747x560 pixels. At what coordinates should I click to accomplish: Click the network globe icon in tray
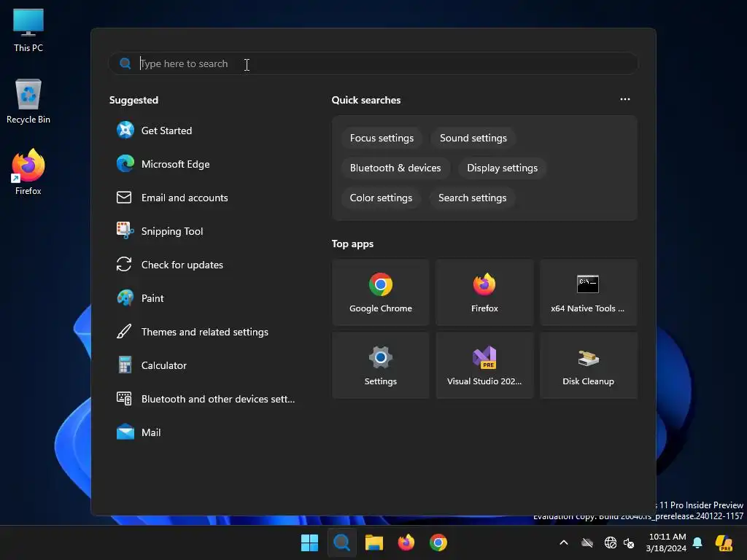(x=611, y=542)
